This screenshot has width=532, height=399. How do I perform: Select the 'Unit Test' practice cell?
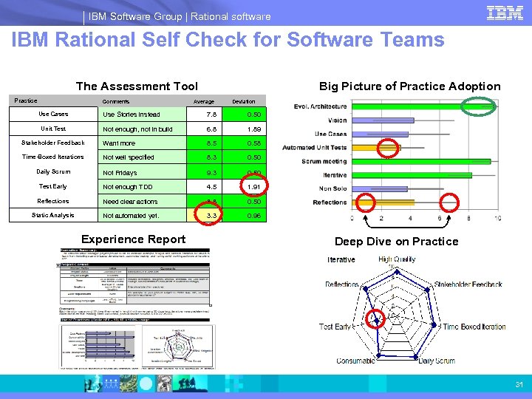coord(53,129)
